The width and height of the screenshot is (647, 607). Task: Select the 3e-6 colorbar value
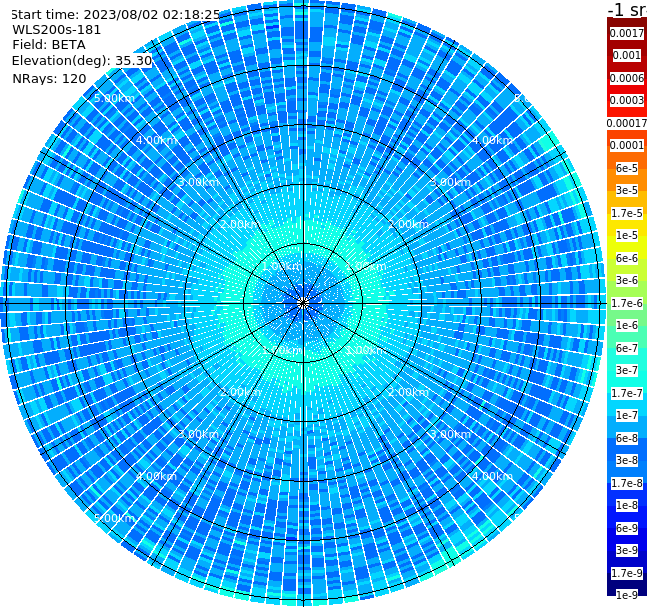point(627,280)
